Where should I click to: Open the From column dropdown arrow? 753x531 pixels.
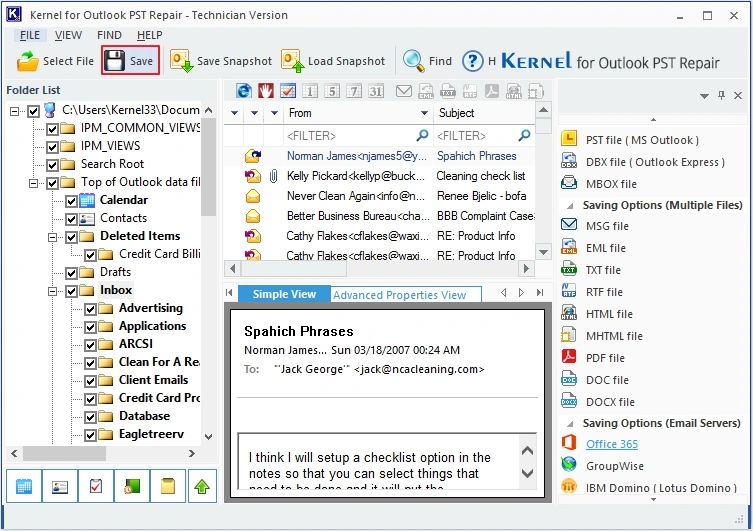coord(424,113)
